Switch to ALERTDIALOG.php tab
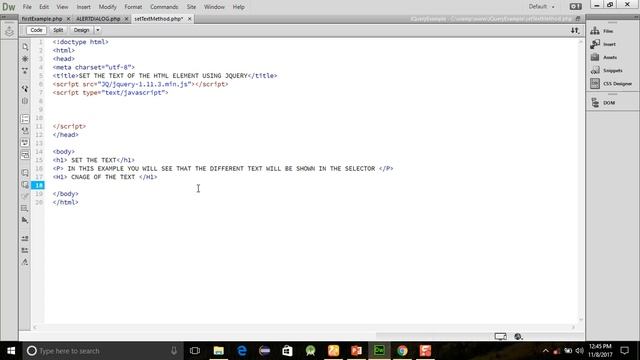Image resolution: width=640 pixels, height=360 pixels. point(98,19)
